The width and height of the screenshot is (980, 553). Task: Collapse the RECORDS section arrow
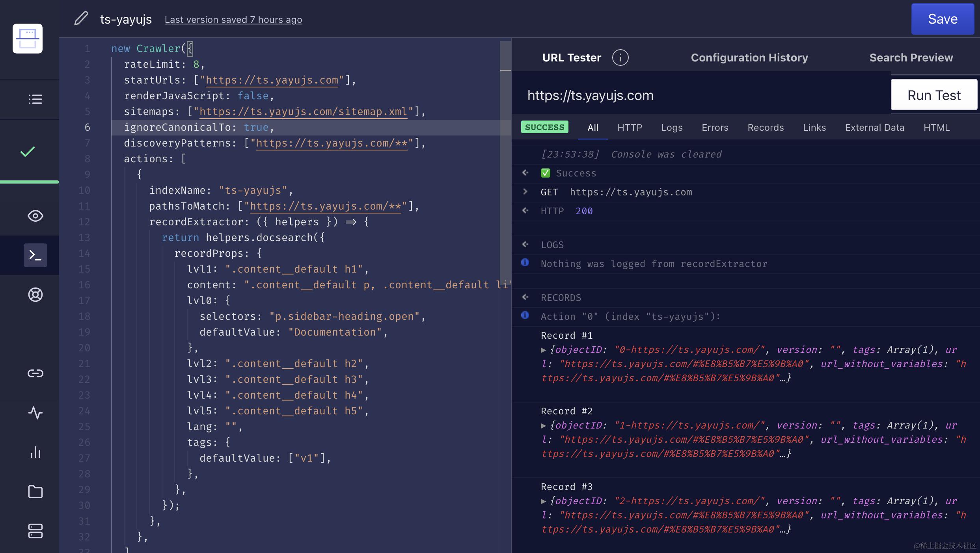point(525,297)
